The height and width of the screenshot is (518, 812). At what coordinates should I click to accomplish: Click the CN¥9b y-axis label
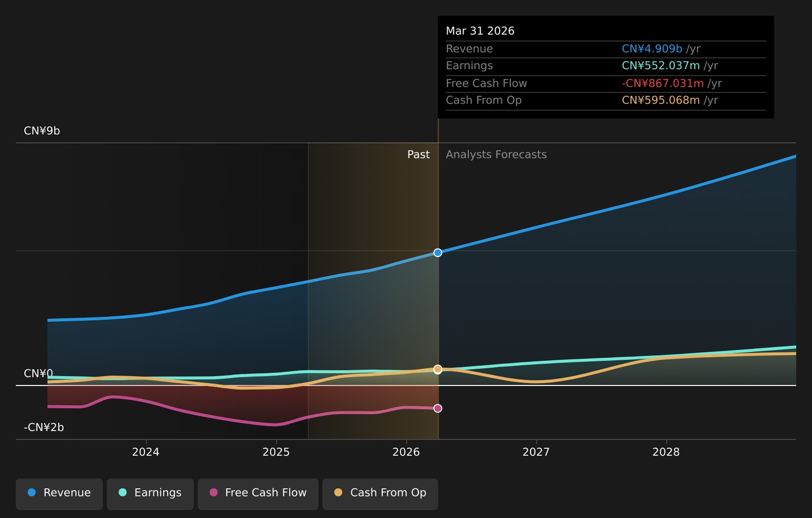click(x=42, y=131)
